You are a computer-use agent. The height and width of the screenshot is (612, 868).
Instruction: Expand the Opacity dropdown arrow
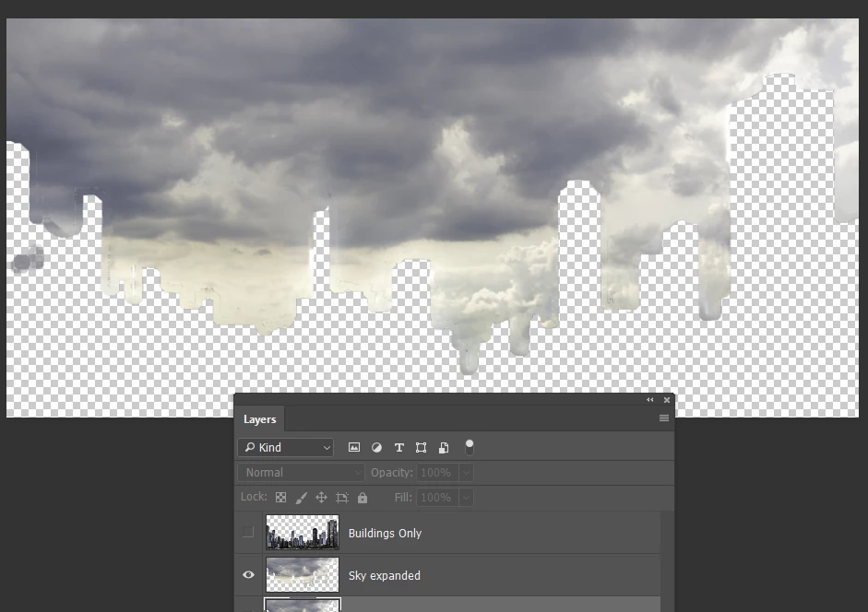coord(466,473)
